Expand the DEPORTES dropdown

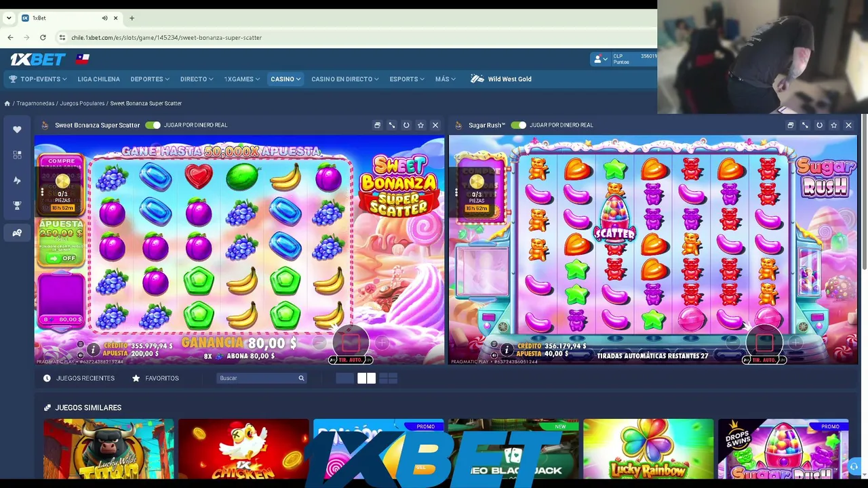click(150, 79)
